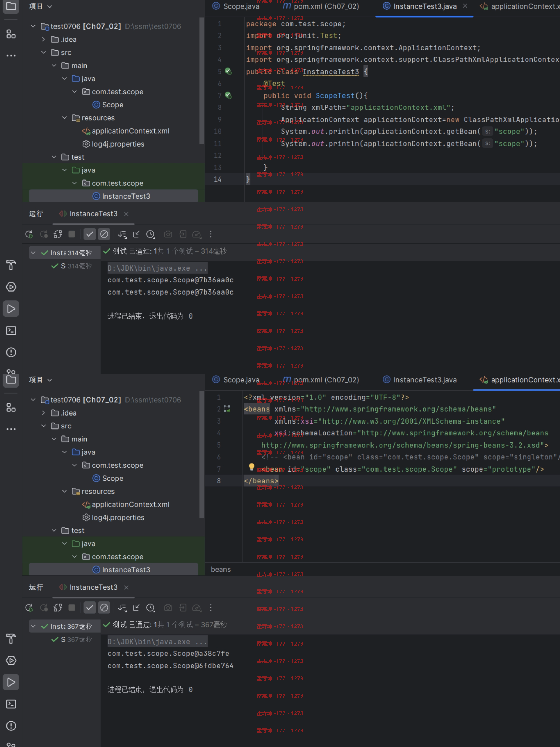Click project tree scrollbar in upper screenshot
Screen dimensions: 560x747
(201, 81)
